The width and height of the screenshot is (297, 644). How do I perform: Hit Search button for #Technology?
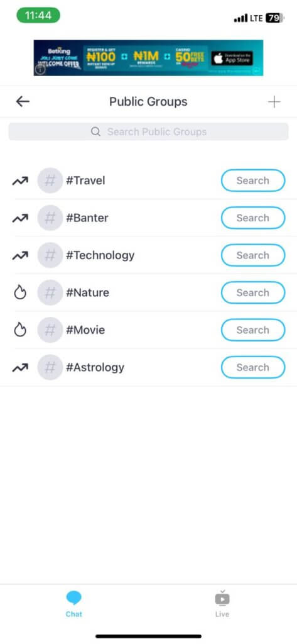point(253,255)
